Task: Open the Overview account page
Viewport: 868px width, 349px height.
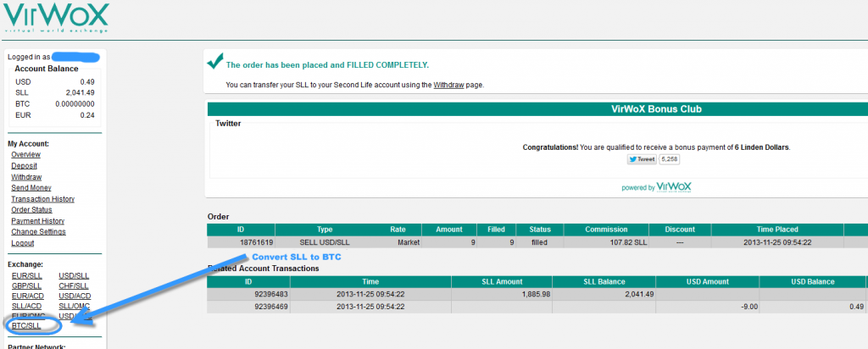Action: (x=25, y=154)
